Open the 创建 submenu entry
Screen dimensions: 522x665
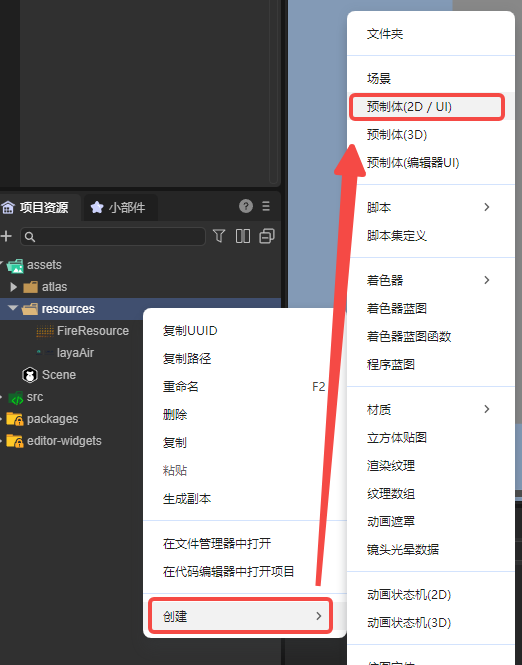coord(240,616)
